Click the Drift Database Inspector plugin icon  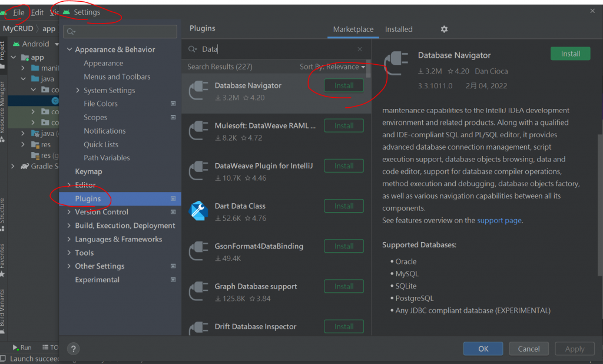198,328
